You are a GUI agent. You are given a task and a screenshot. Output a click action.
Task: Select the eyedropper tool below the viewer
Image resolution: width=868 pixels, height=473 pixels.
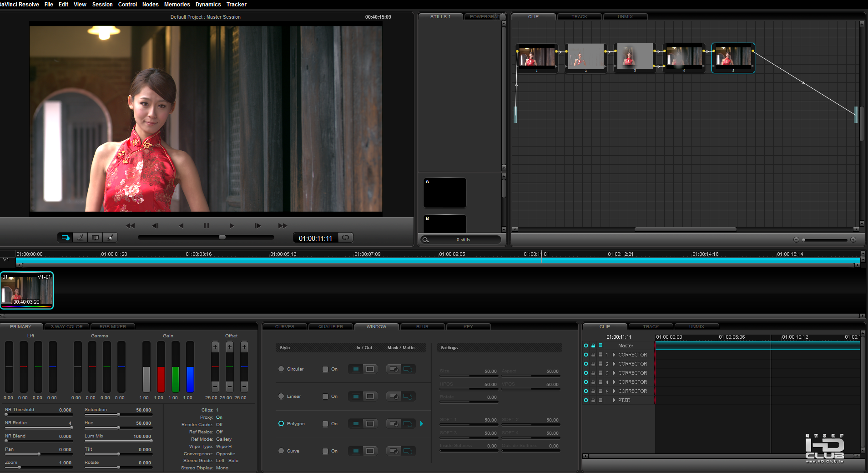80,238
